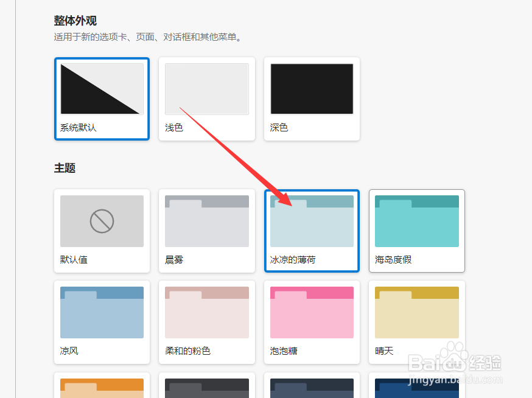Apply the 晴天 theme
532x398 pixels.
click(x=416, y=323)
